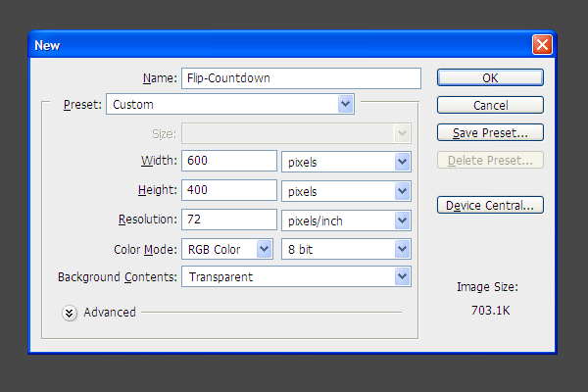Click the Width field showing 600
This screenshot has height=392, width=588.
pyautogui.click(x=229, y=161)
